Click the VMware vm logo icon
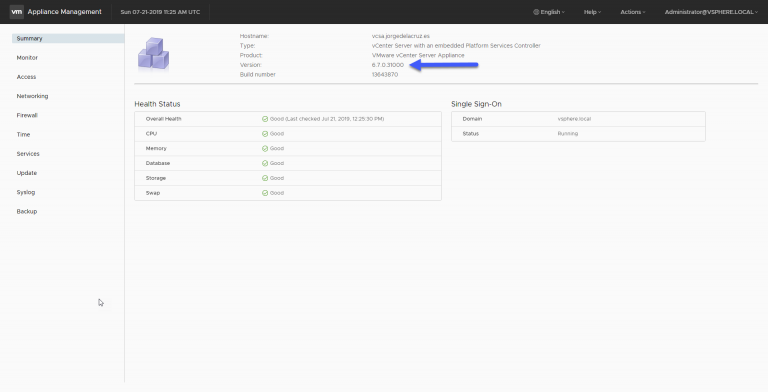Image resolution: width=768 pixels, height=392 pixels. (17, 12)
